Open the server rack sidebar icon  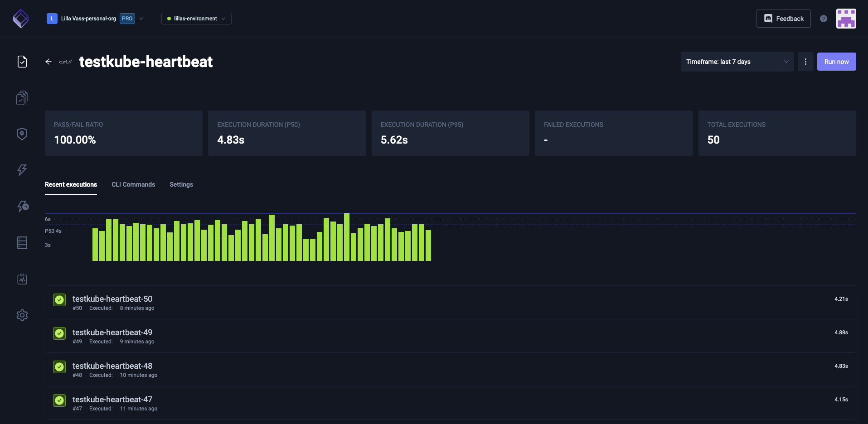pyautogui.click(x=22, y=243)
